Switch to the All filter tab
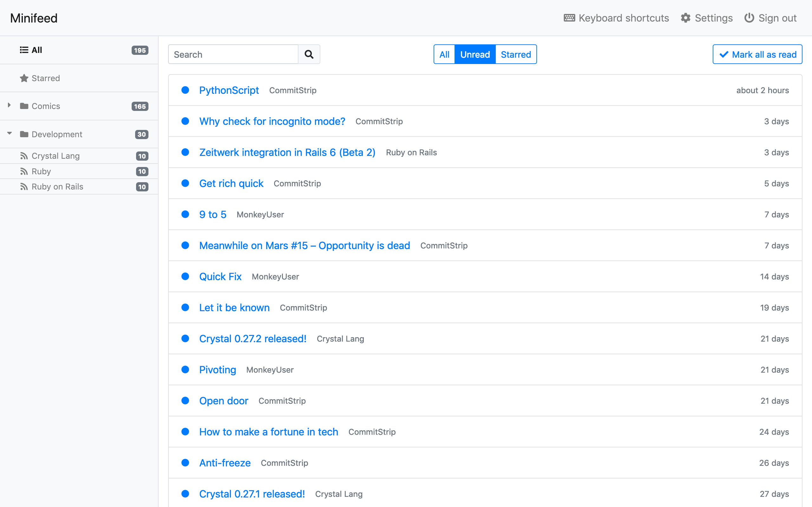The width and height of the screenshot is (812, 507). pyautogui.click(x=444, y=54)
